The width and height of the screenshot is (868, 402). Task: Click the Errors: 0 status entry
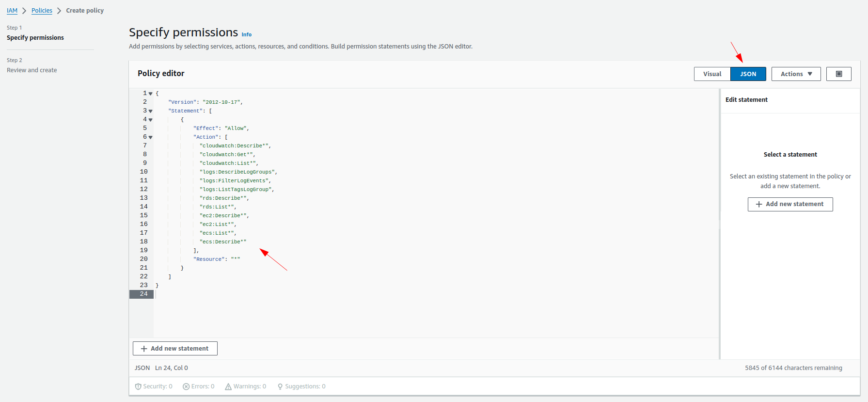click(x=199, y=386)
